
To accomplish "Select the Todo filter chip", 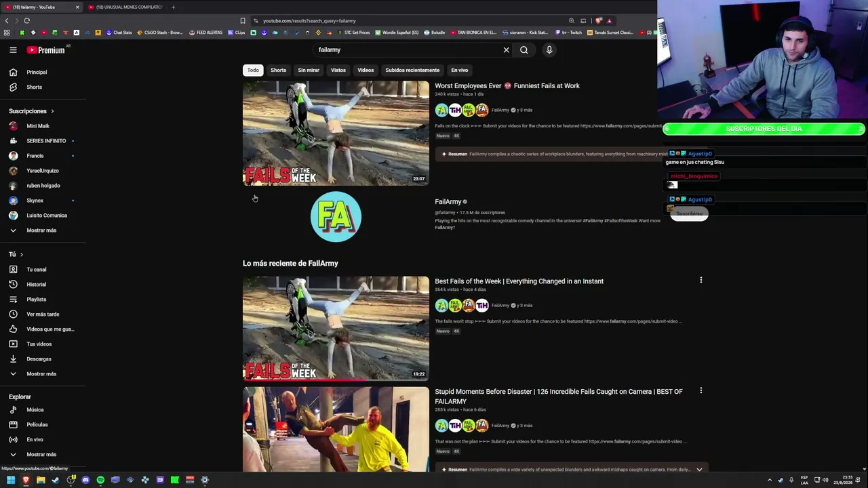I will coord(253,70).
